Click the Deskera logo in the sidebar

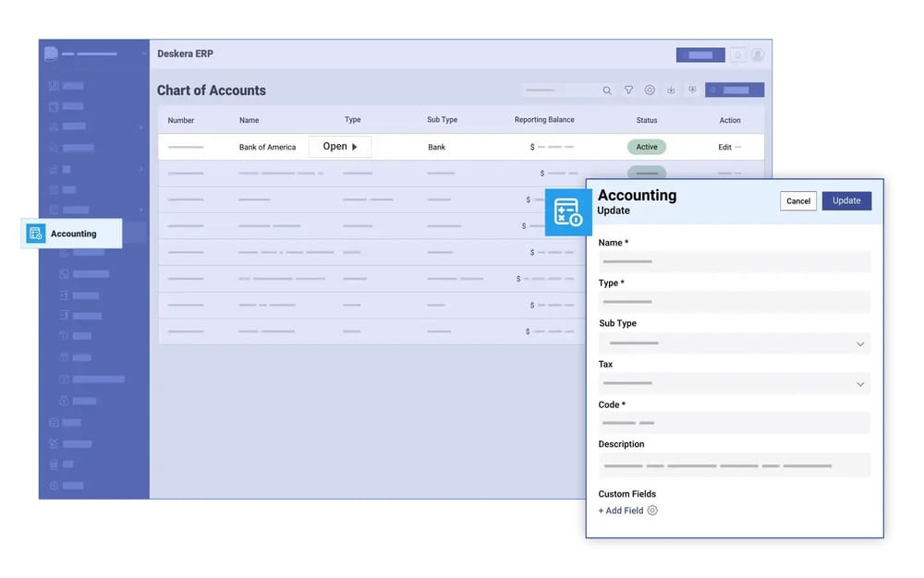(51, 53)
